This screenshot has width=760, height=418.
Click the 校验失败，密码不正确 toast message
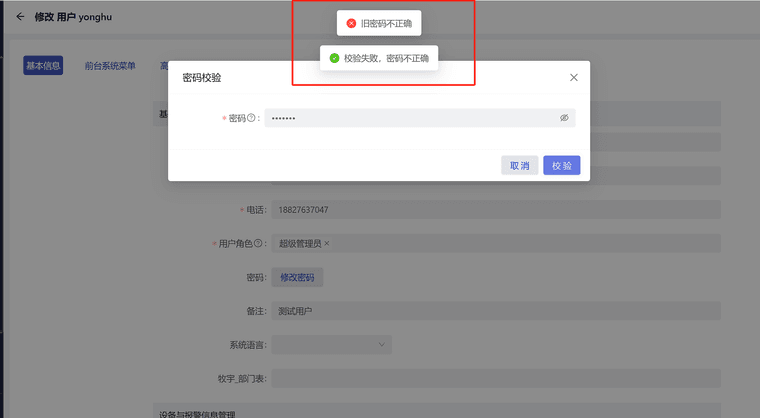click(379, 58)
